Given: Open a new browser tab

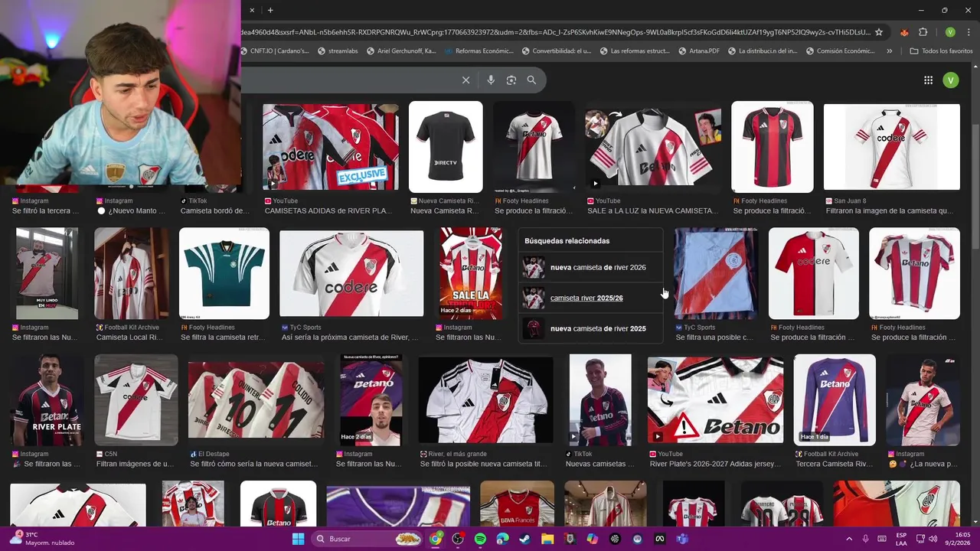Looking at the screenshot, I should (x=270, y=10).
